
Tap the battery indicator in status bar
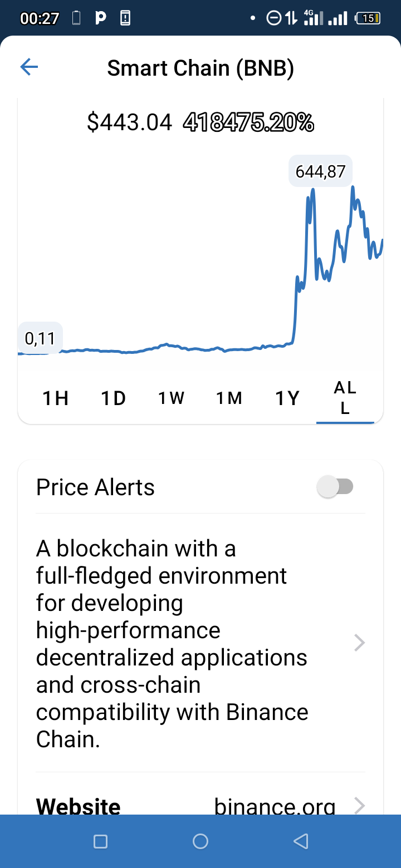(x=368, y=18)
